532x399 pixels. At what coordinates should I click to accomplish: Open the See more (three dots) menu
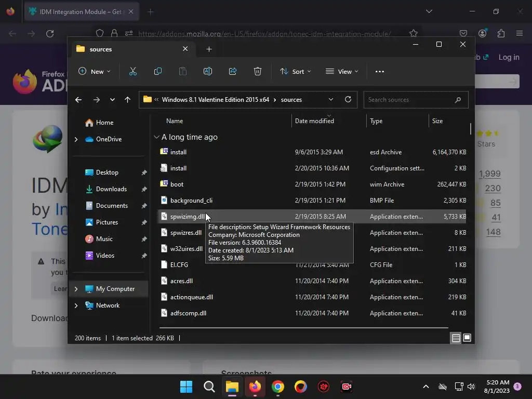(x=380, y=72)
